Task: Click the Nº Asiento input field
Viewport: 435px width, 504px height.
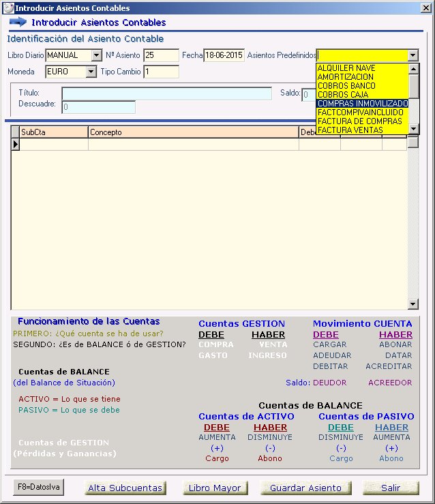Action: point(161,55)
